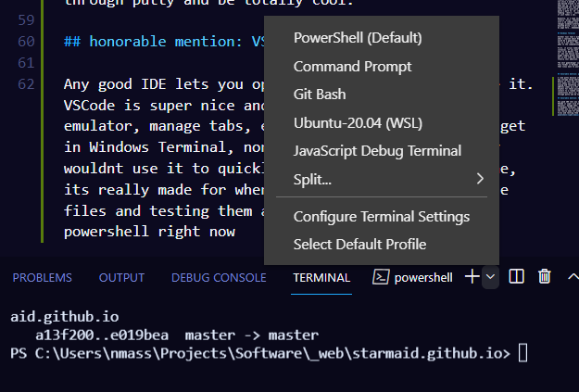Open the DEBUG CONSOLE tab
This screenshot has height=392, width=579.
click(x=219, y=277)
